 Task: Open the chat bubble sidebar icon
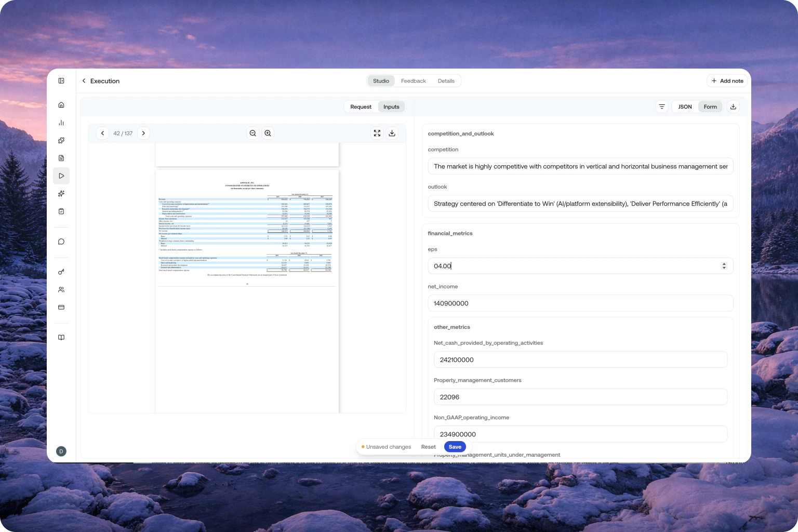(61, 241)
